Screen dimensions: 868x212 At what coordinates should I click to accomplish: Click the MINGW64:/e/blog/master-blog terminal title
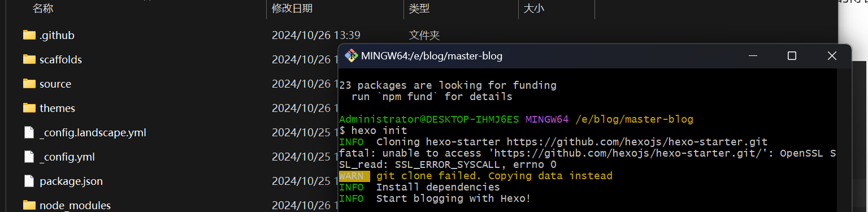tap(432, 56)
